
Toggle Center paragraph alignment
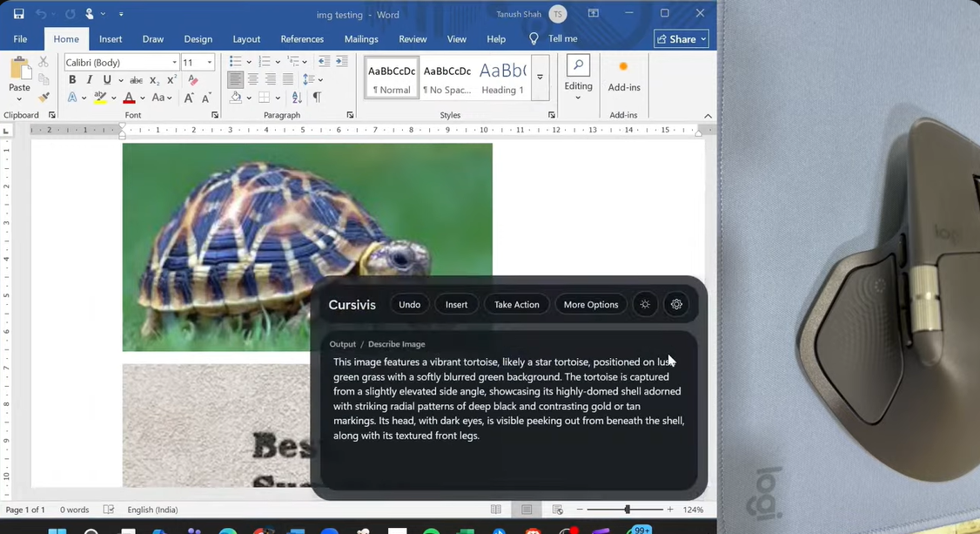point(252,79)
